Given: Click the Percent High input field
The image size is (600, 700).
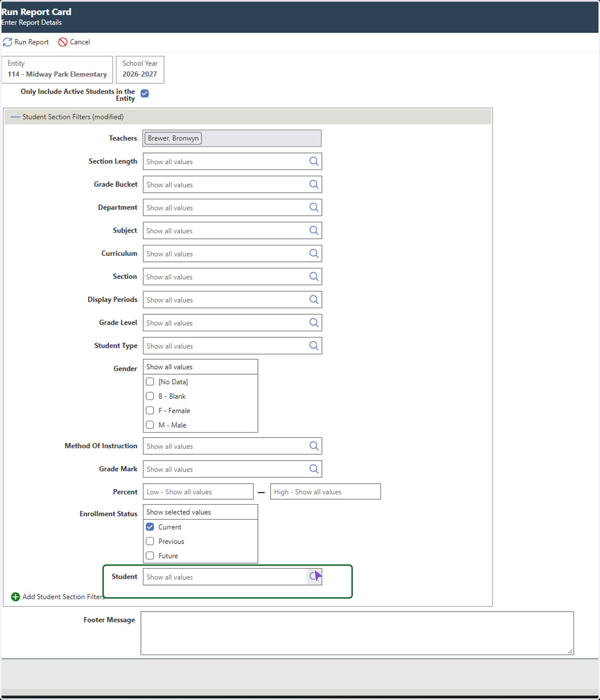Looking at the screenshot, I should 325,492.
